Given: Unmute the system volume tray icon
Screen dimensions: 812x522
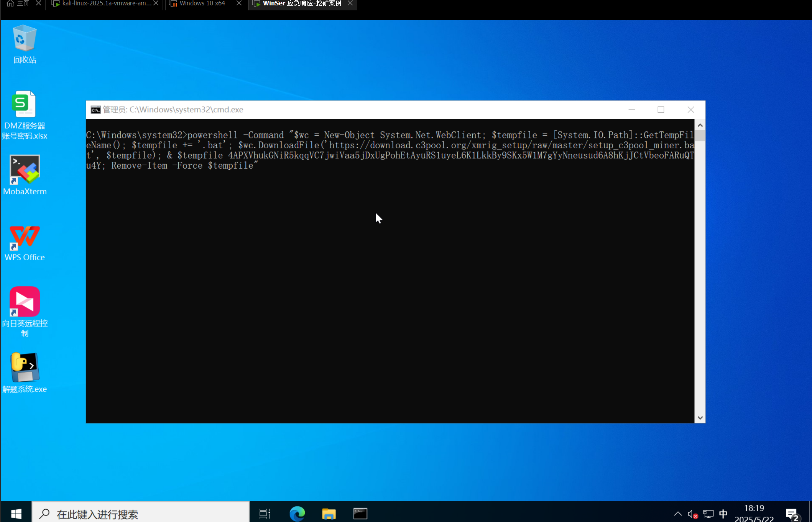Looking at the screenshot, I should 692,514.
